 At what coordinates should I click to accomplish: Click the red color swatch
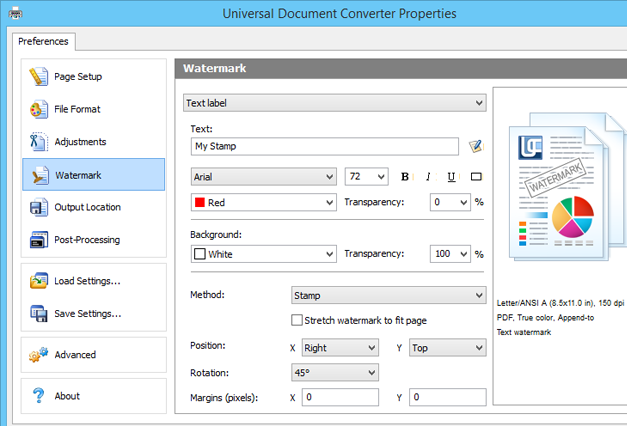pos(200,202)
